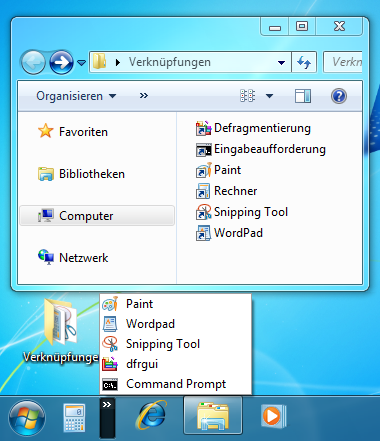The width and height of the screenshot is (380, 441).
Task: Click the address bar breadcrumb arrow before Verknüpfungen
Action: (118, 62)
